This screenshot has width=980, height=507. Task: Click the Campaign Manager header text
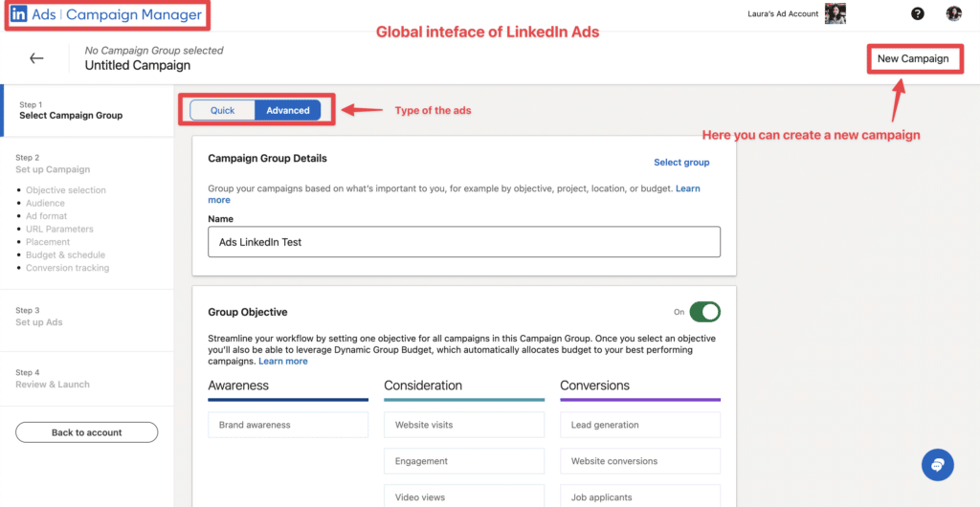point(134,14)
